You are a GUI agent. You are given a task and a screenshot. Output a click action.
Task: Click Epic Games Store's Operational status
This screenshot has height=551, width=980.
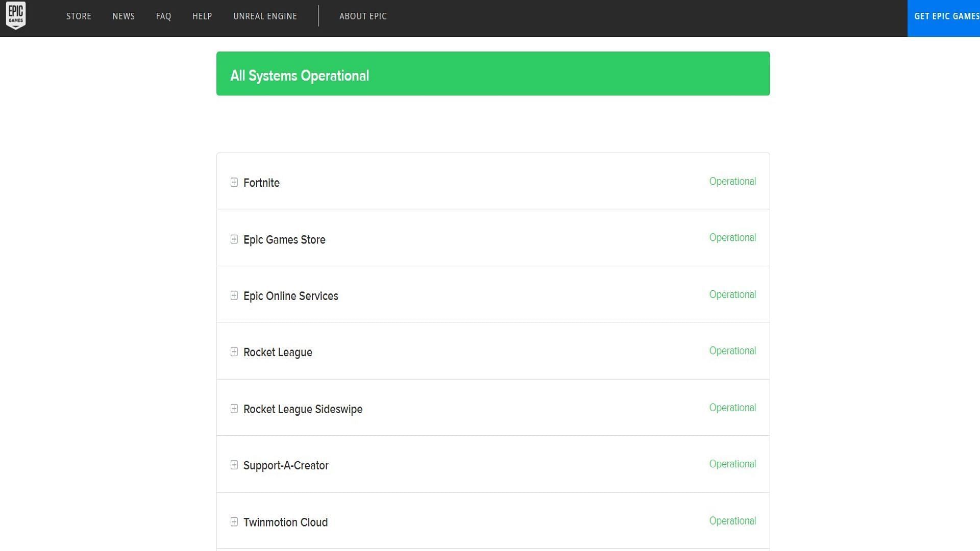732,238
